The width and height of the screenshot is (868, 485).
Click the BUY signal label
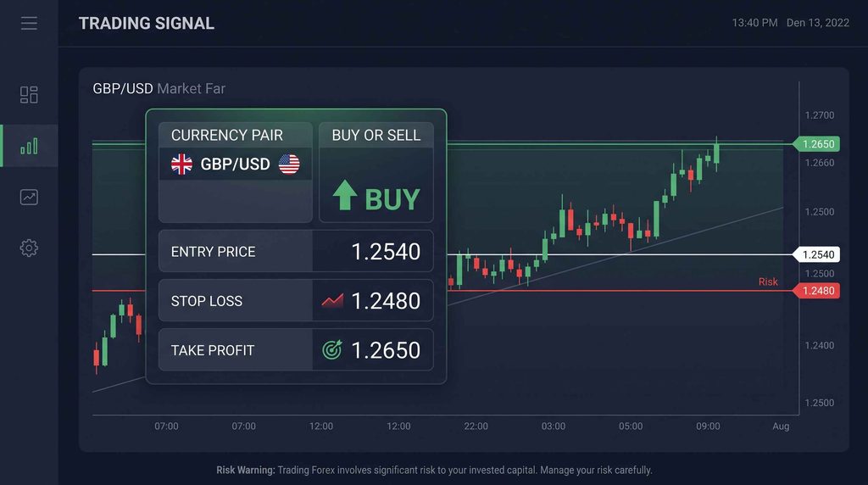(x=392, y=199)
